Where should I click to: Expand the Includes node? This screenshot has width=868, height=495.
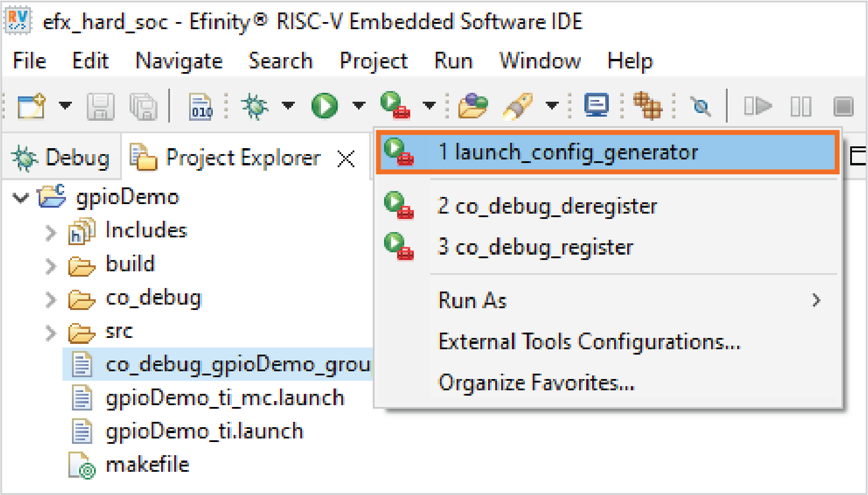51,232
